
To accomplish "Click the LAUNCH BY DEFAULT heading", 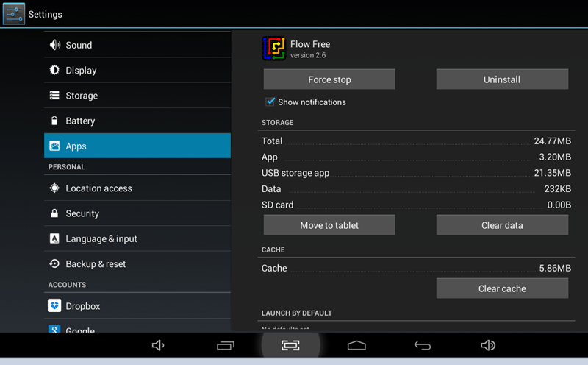I will pos(297,313).
